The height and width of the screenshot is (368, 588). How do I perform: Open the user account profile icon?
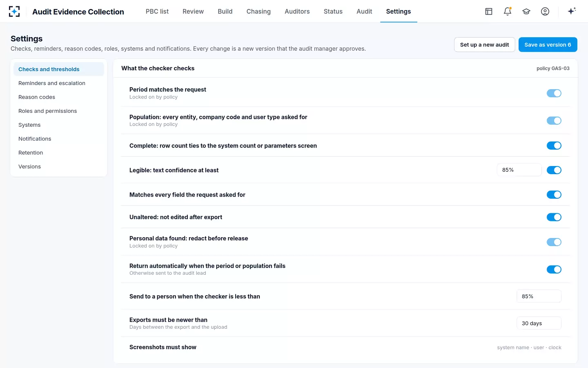(x=545, y=11)
